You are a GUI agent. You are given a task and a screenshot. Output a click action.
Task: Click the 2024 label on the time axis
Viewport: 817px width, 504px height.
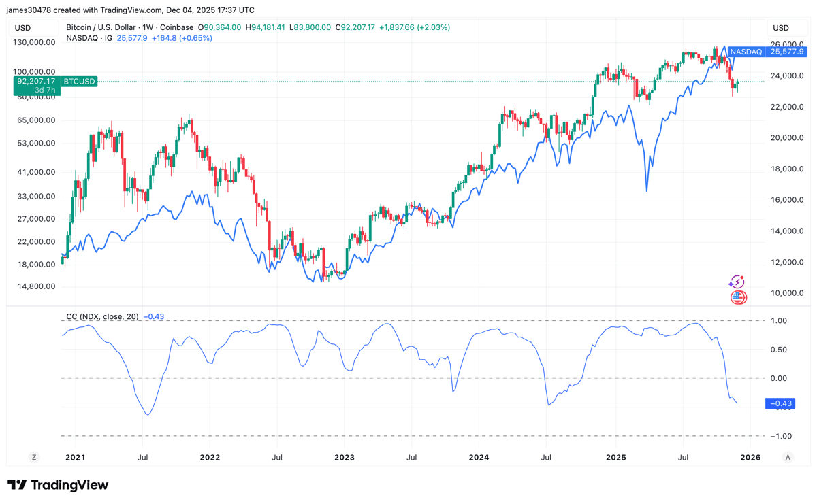479,457
